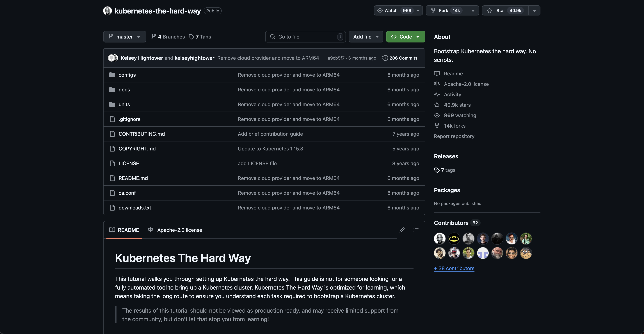Click the file icon beside LICENSE
The height and width of the screenshot is (334, 644).
pyautogui.click(x=113, y=164)
